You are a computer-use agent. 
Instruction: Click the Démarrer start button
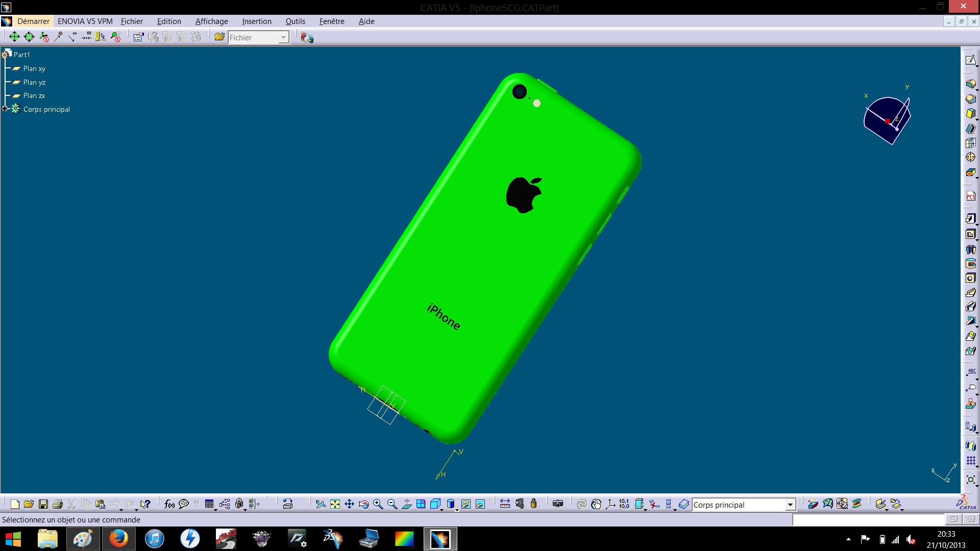(x=33, y=21)
